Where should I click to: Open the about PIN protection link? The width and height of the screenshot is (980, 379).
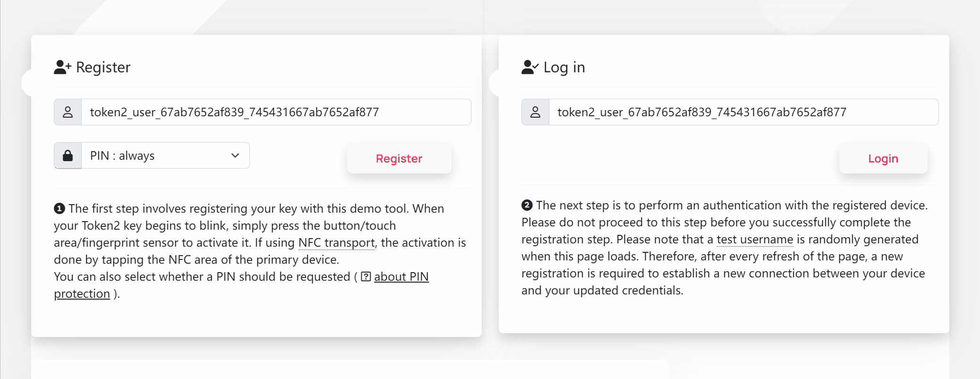pyautogui.click(x=401, y=277)
